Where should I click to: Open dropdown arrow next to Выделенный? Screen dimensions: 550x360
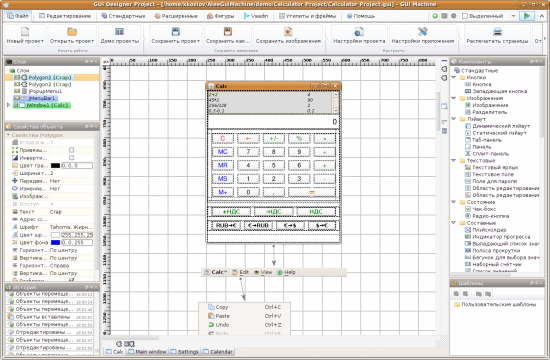point(514,16)
